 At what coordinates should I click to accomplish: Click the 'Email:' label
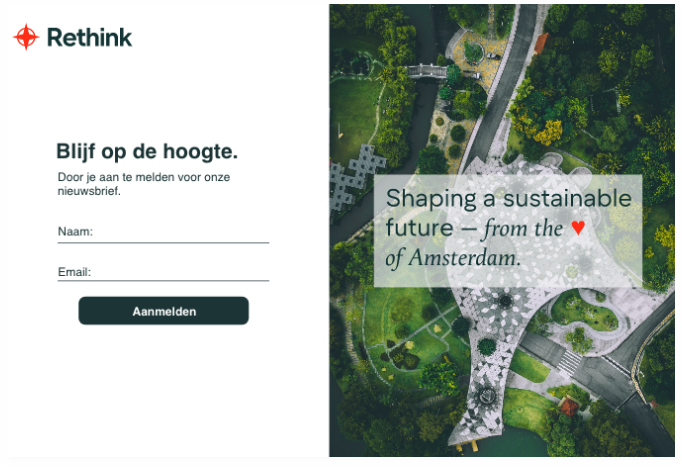pos(74,272)
